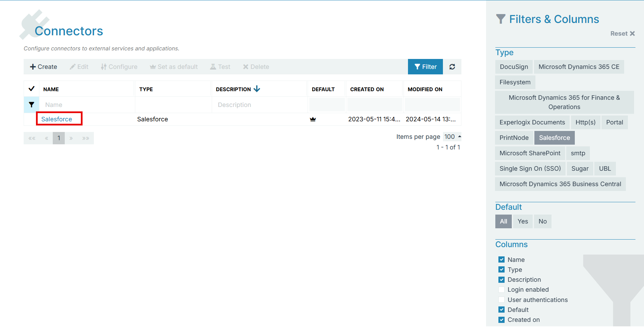The image size is (644, 327).
Task: Click the Test toolbar button
Action: pos(220,67)
